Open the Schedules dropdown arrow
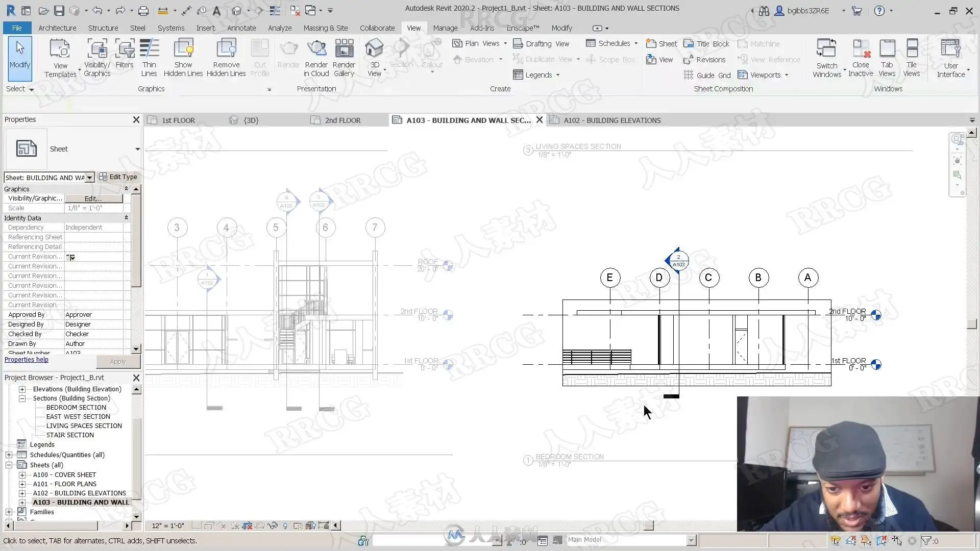Screen dimensions: 980x551 [x=636, y=44]
